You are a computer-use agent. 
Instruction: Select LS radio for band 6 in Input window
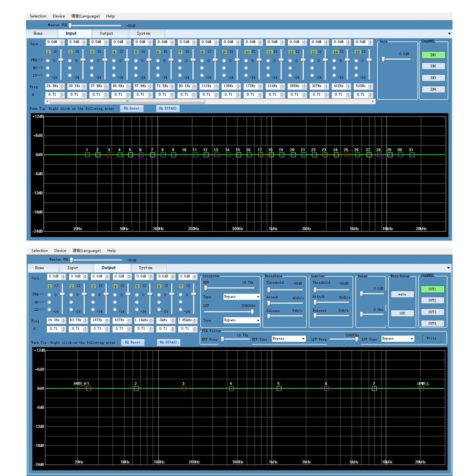coord(158,75)
